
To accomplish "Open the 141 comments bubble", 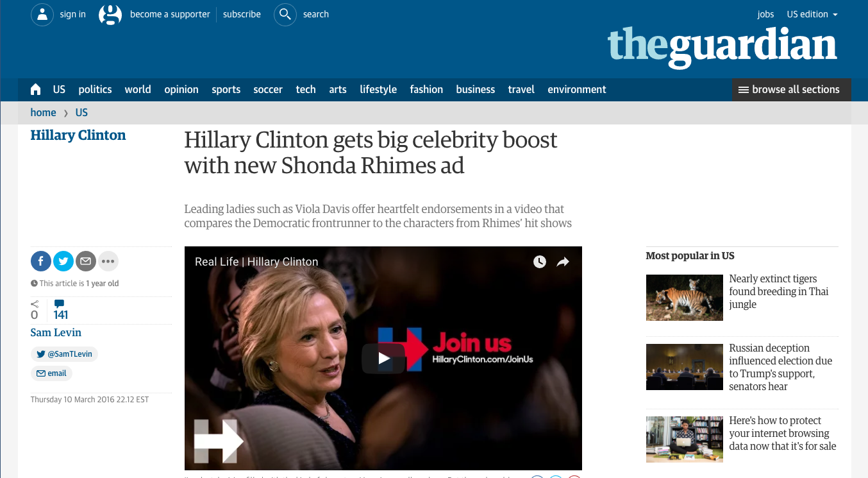I will pos(60,309).
